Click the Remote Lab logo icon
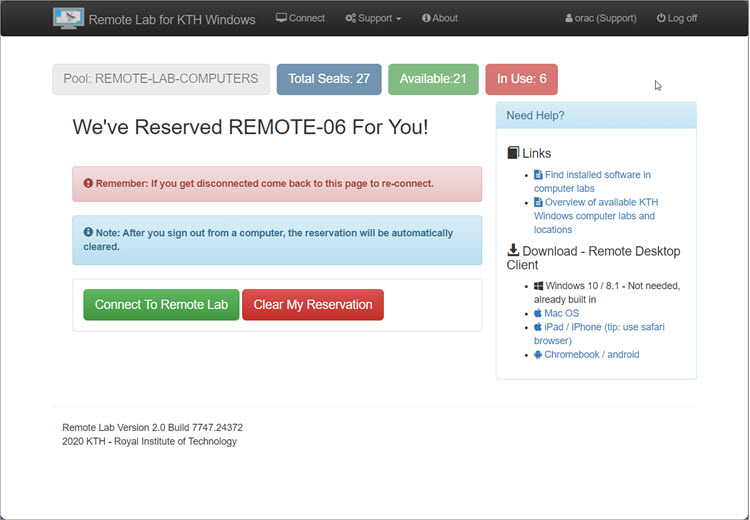The height and width of the screenshot is (520, 750). tap(68, 18)
